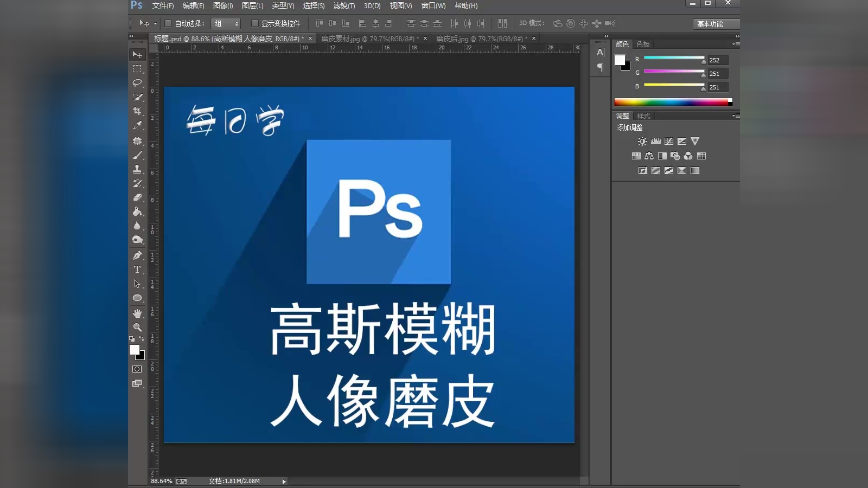
Task: Select the Lasso tool
Action: click(x=137, y=83)
